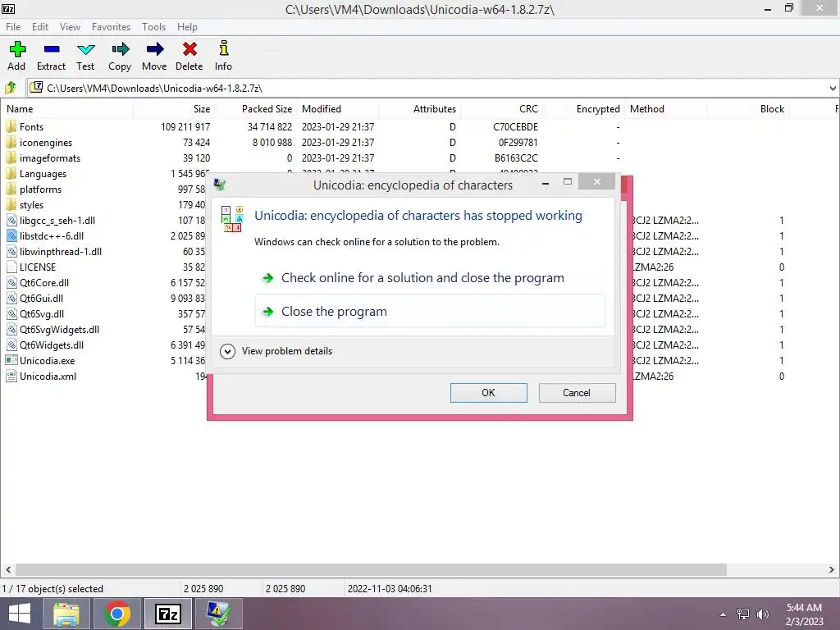
Task: Sort by Packed Size column header
Action: pyautogui.click(x=256, y=109)
